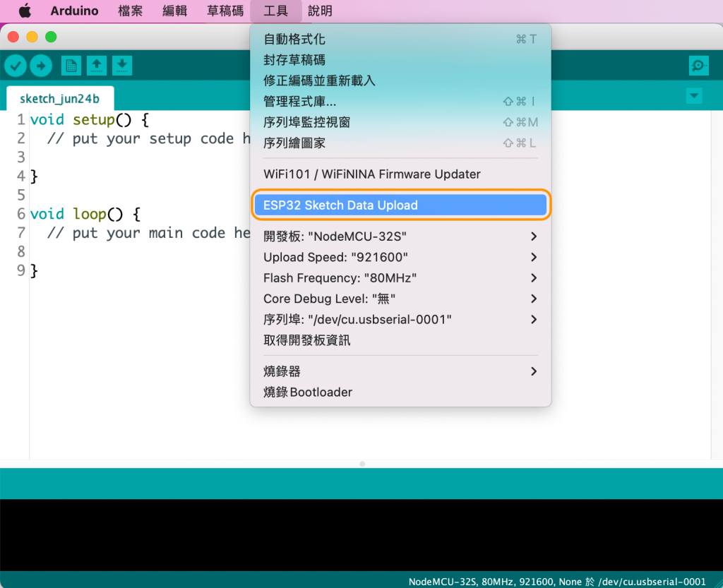Open 管理程式庫... from the menu
This screenshot has height=588, width=723.
[400, 102]
